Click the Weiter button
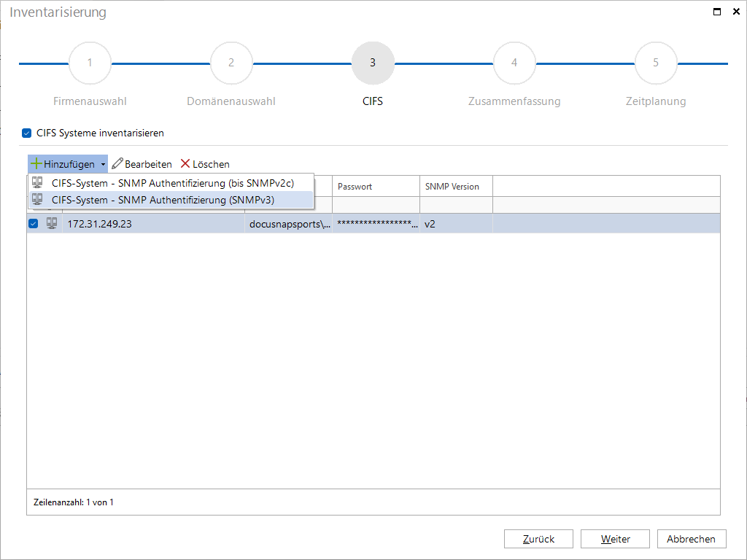747x560 pixels. [615, 539]
